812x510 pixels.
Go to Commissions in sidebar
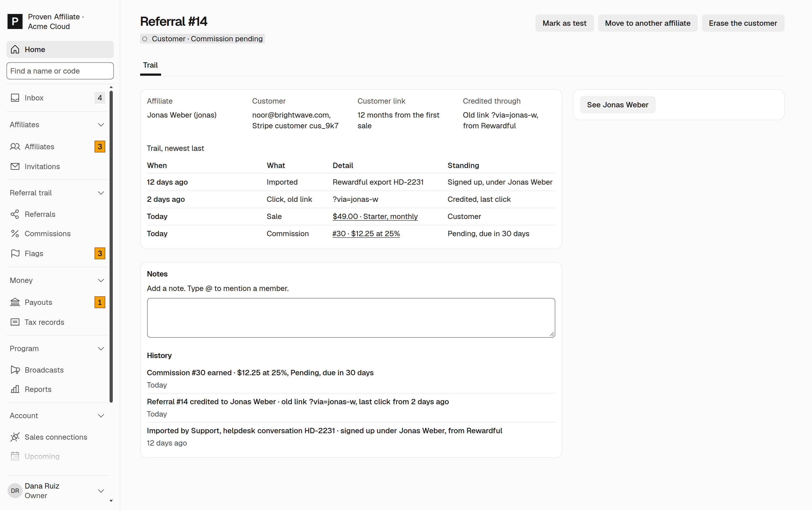(x=57, y=234)
